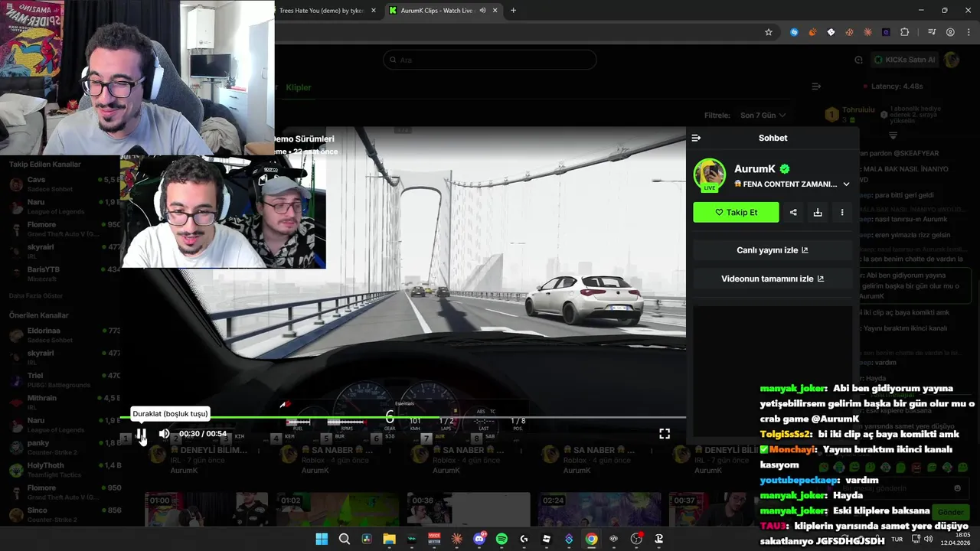Mute the clip volume speaker icon
Viewport: 980px width, 551px height.
click(x=164, y=434)
